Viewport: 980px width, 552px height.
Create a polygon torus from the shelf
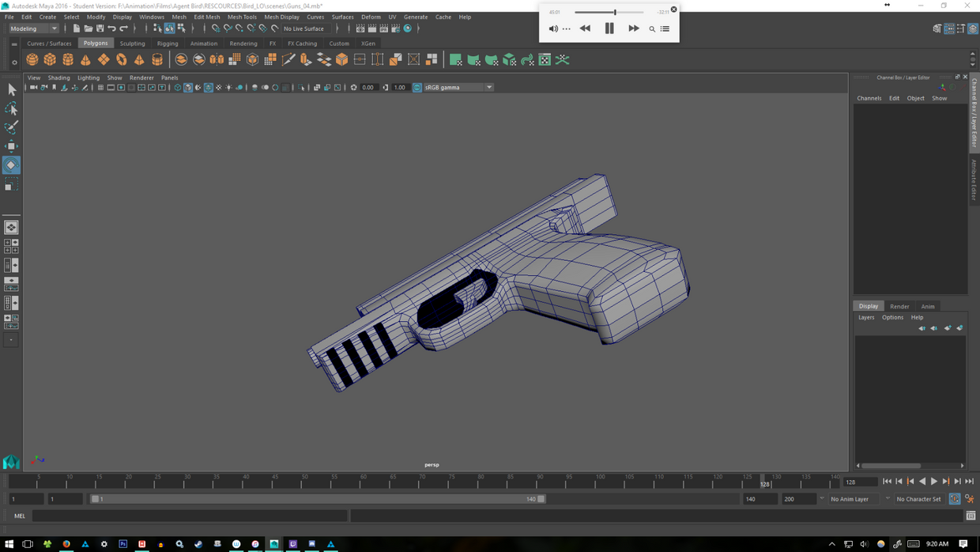121,60
